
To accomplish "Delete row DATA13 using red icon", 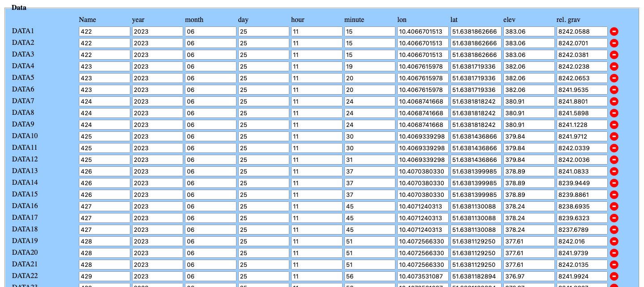I will [x=614, y=171].
